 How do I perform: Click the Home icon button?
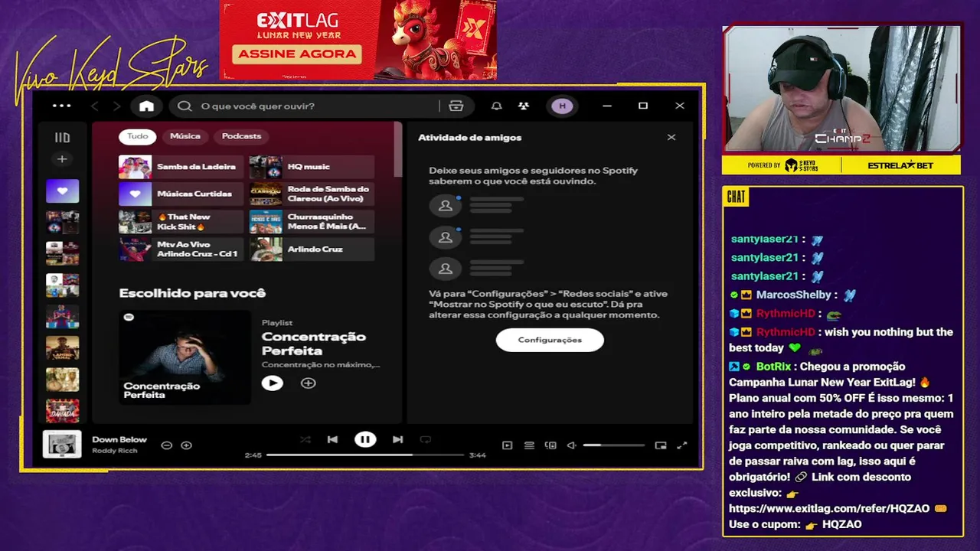click(146, 106)
